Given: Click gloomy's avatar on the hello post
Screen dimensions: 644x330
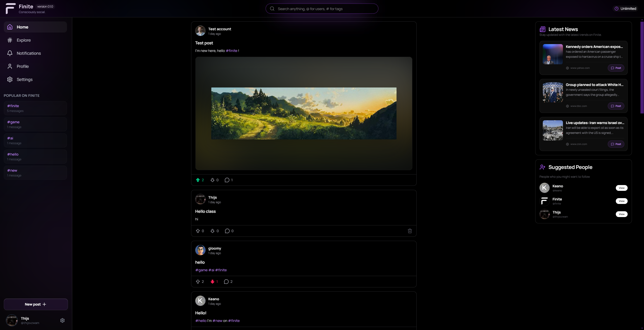Looking at the screenshot, I should click(x=200, y=250).
